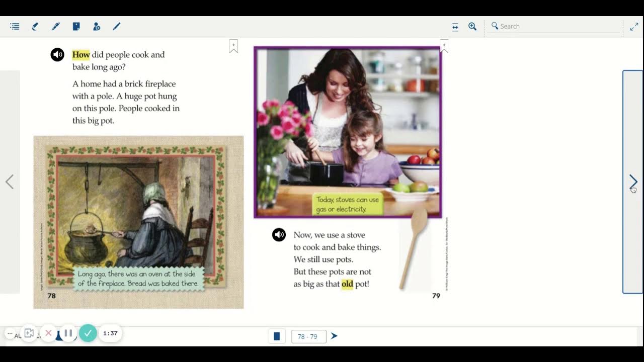Open the user settings person-gear icon
Screen dimensions: 644x362
tap(96, 27)
